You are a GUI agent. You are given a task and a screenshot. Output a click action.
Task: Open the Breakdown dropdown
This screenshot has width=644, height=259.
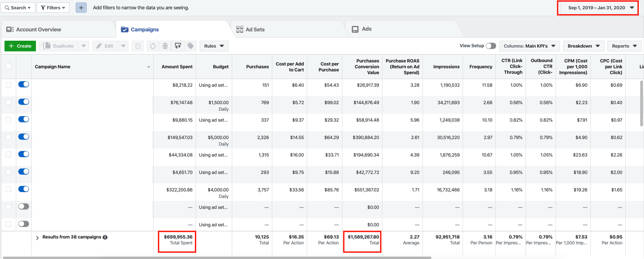point(583,46)
